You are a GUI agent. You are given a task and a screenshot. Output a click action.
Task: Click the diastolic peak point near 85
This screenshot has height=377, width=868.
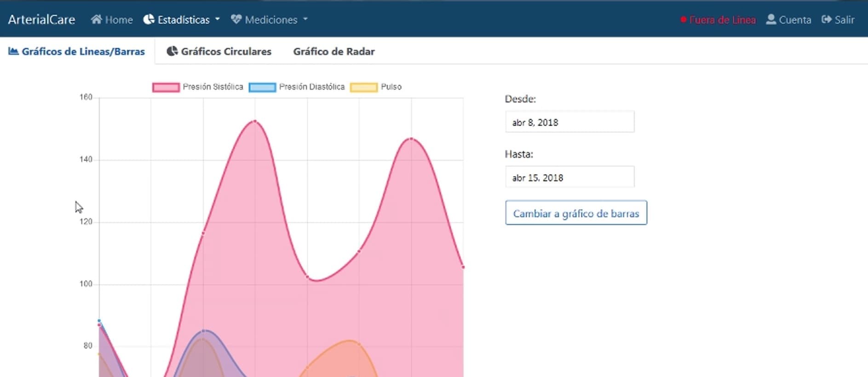point(203,330)
